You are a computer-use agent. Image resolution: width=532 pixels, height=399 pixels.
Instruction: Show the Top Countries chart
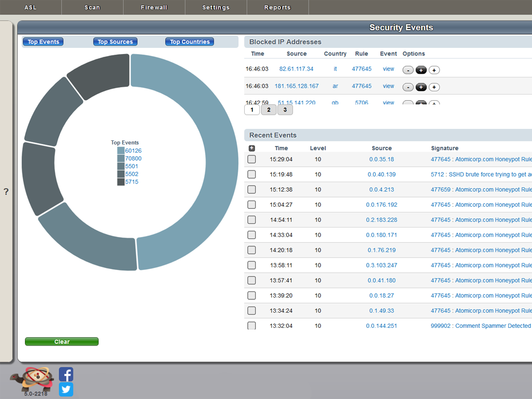(190, 42)
